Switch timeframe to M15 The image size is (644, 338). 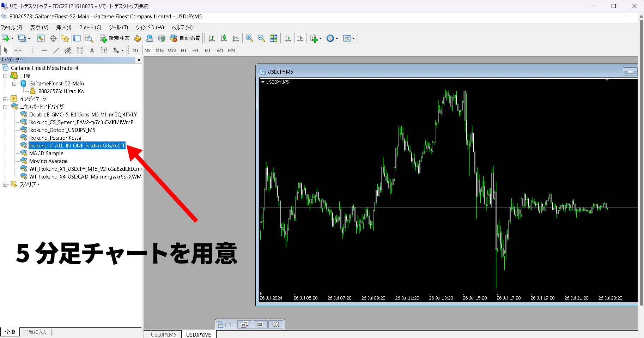point(159,50)
